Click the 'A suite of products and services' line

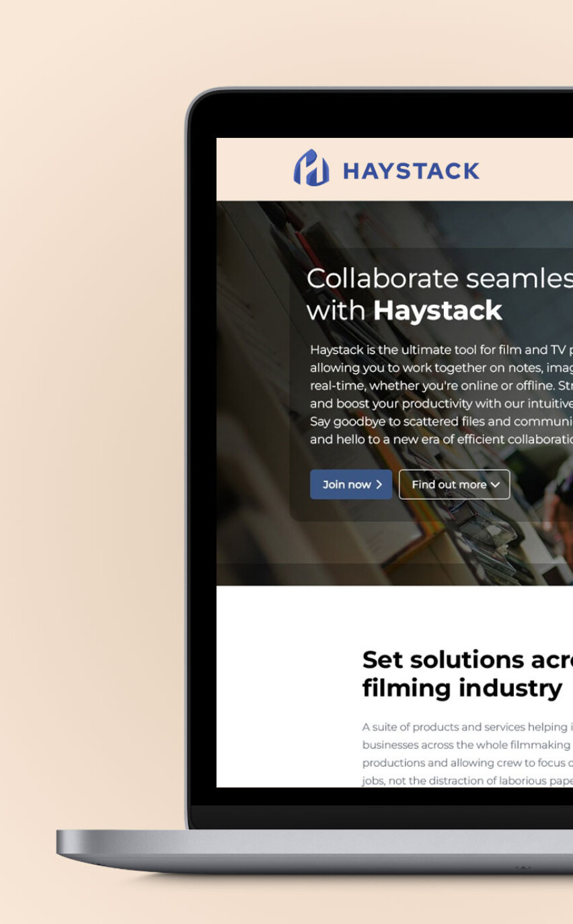[467, 727]
